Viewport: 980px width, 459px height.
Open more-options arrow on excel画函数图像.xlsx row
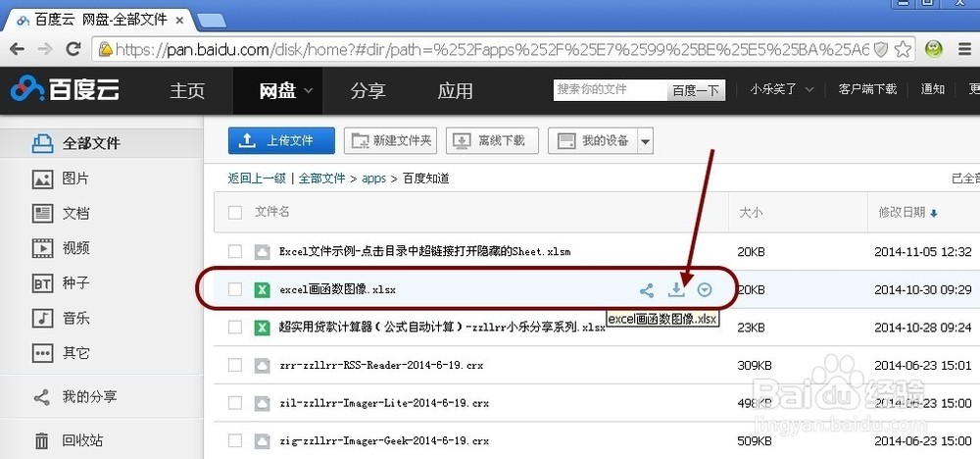pyautogui.click(x=705, y=289)
